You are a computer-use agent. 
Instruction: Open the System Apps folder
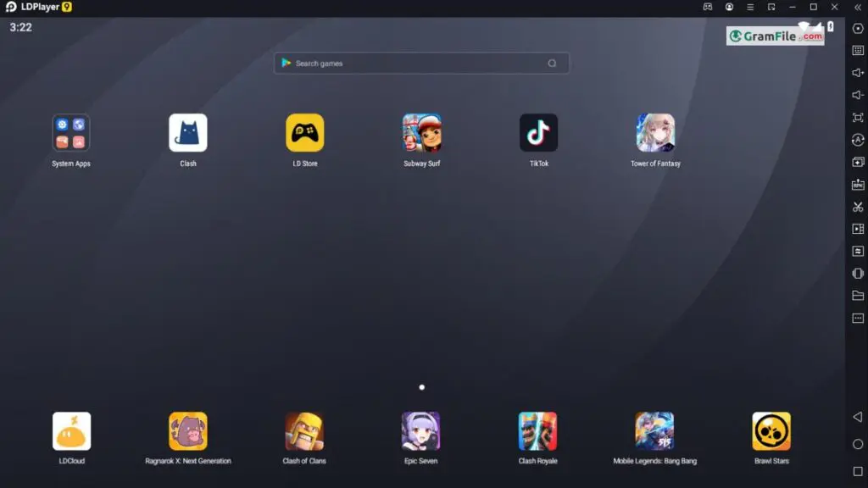click(x=71, y=133)
